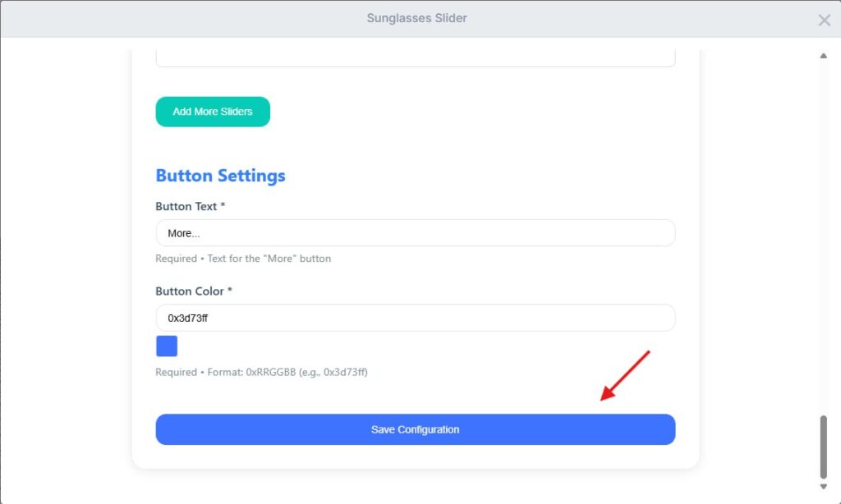841x504 pixels.
Task: Click the scrollbar up arrow
Action: (x=823, y=56)
